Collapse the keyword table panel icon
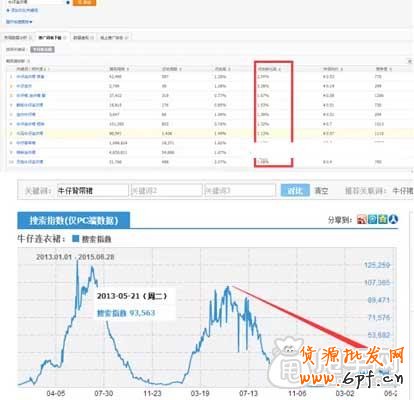Screen dimensions: 414x400 click(x=410, y=61)
